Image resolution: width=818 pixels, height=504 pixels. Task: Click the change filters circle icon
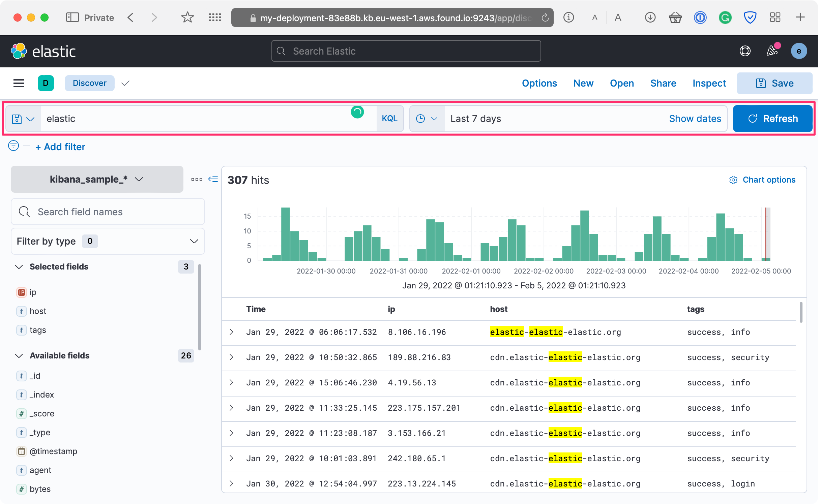coord(13,146)
